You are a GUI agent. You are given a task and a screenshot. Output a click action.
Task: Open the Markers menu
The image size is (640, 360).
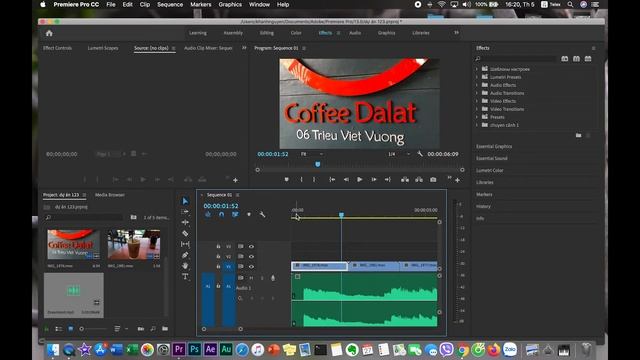[x=200, y=4]
